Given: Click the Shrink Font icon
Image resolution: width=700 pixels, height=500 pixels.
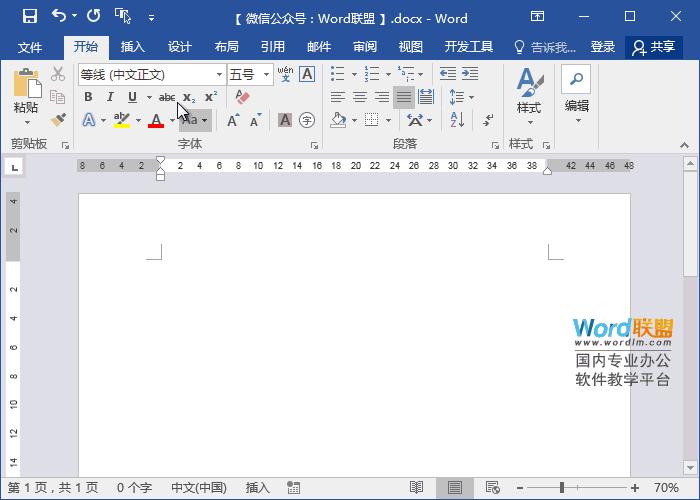Looking at the screenshot, I should [256, 120].
